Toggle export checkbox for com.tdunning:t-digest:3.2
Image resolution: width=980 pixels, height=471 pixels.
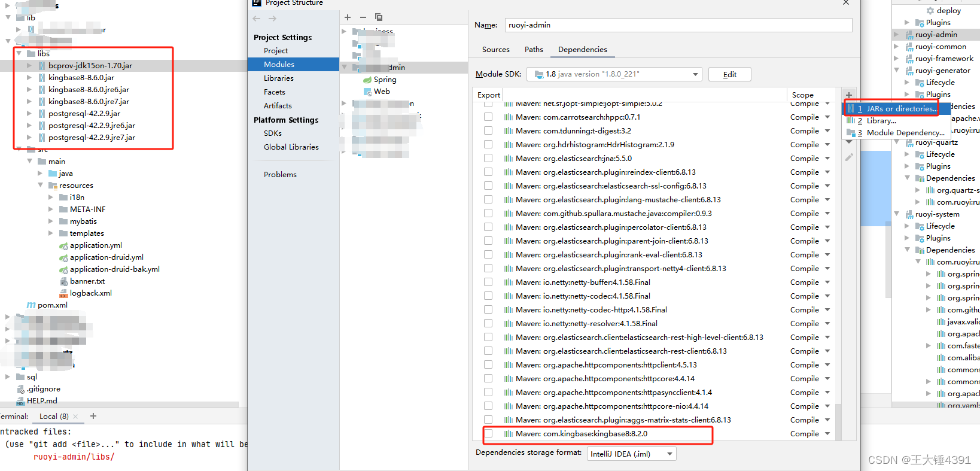pos(488,131)
